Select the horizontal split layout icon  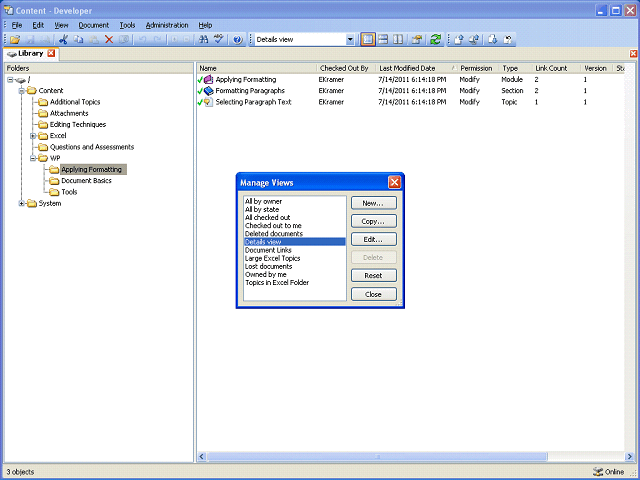383,40
